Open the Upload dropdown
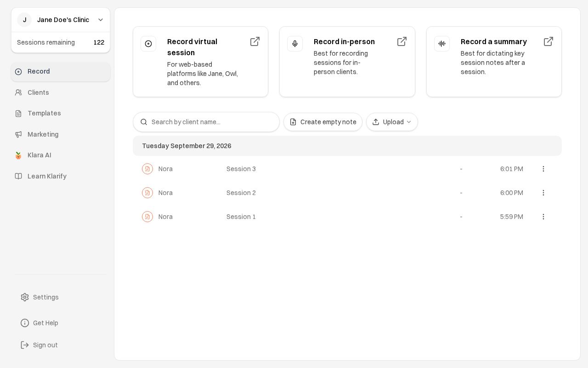Viewport: 588px width, 368px height. [392, 122]
